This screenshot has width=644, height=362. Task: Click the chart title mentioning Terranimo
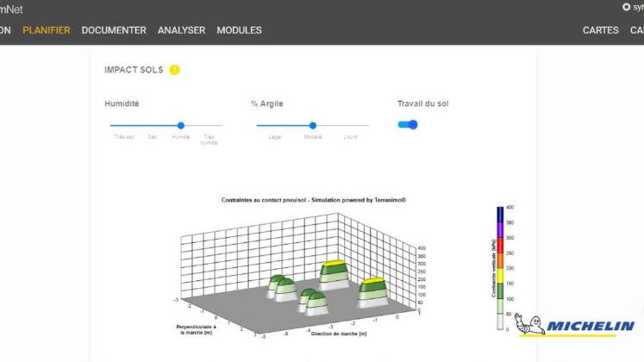pyautogui.click(x=314, y=200)
